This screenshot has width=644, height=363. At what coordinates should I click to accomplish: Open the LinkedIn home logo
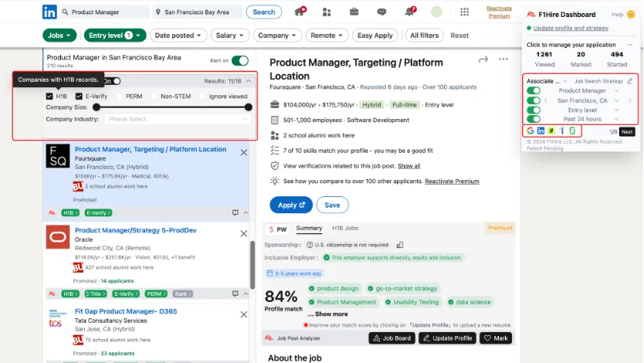49,12
